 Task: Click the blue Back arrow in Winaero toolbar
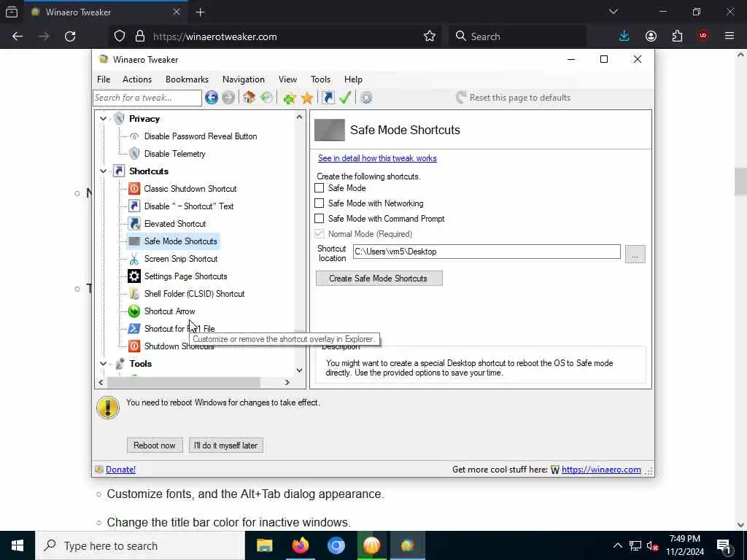tap(212, 98)
